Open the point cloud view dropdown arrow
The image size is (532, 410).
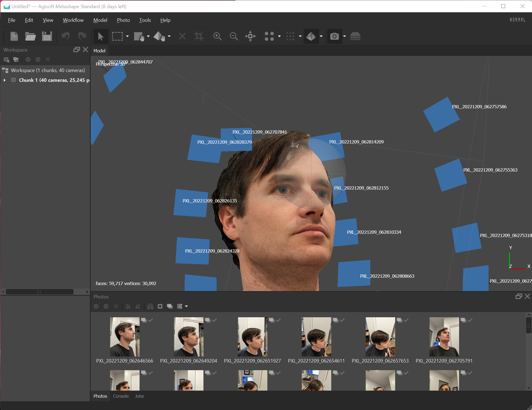pyautogui.click(x=279, y=36)
